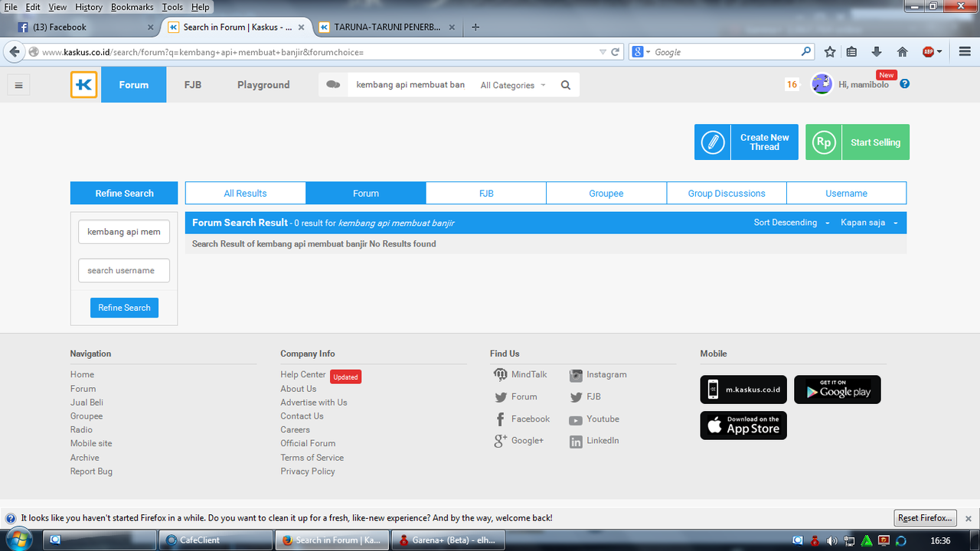Expand Sort Descending dropdown
The image size is (980, 551).
pyautogui.click(x=792, y=223)
